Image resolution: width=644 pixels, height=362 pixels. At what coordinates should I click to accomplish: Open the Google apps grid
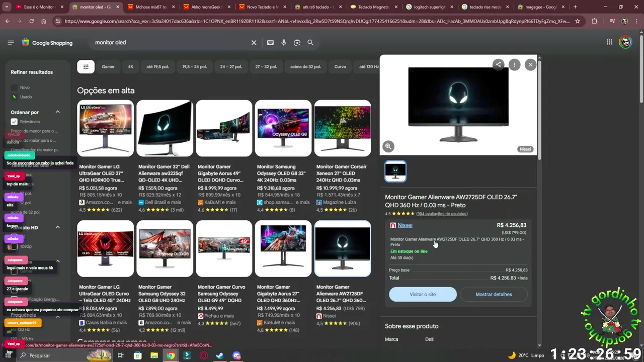pyautogui.click(x=609, y=42)
